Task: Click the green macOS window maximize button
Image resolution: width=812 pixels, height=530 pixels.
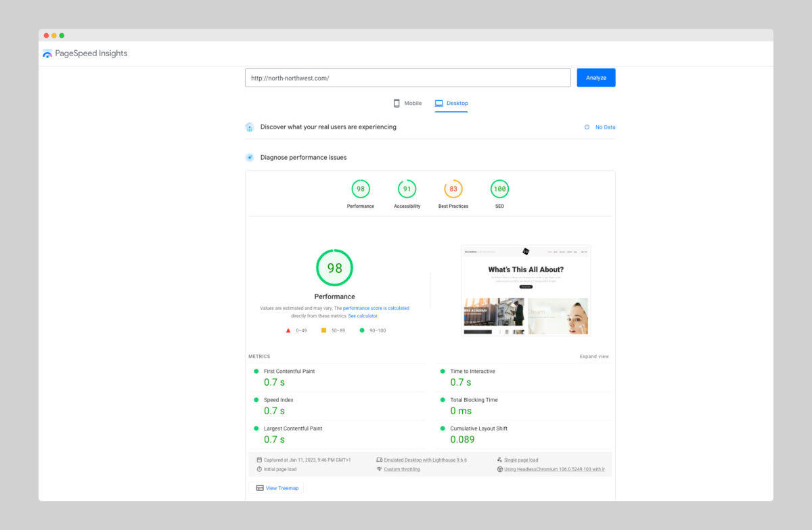Action: (62, 35)
